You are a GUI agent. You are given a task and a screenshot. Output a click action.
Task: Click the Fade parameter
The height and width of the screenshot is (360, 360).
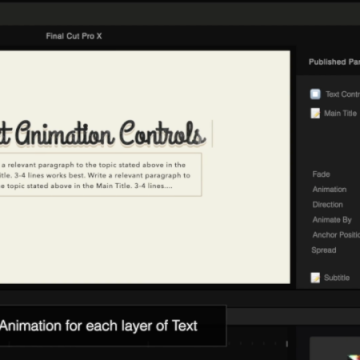pos(321,174)
